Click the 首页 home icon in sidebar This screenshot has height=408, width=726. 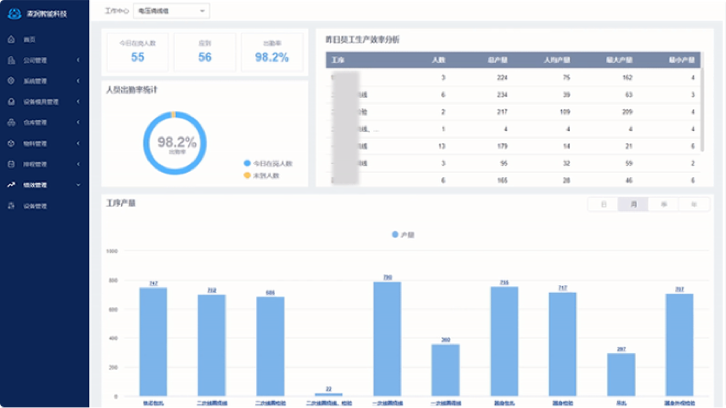11,39
